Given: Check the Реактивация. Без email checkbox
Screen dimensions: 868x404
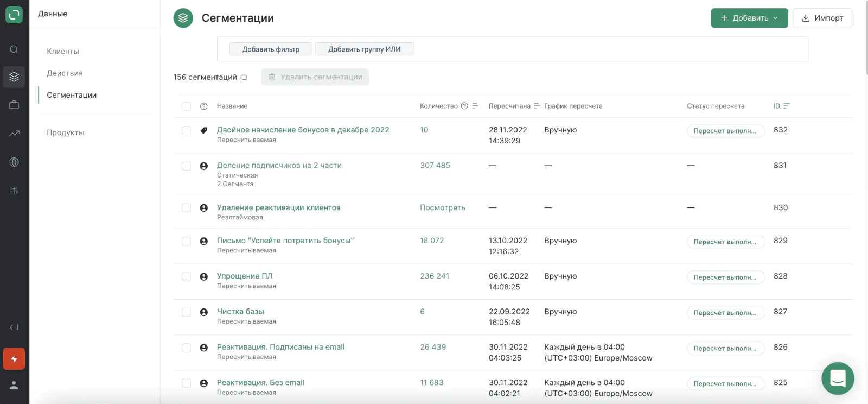Looking at the screenshot, I should pyautogui.click(x=187, y=383).
